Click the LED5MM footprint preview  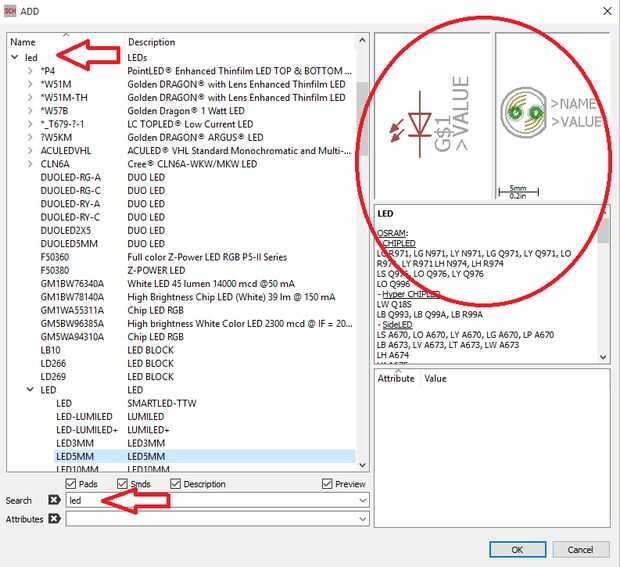point(525,112)
